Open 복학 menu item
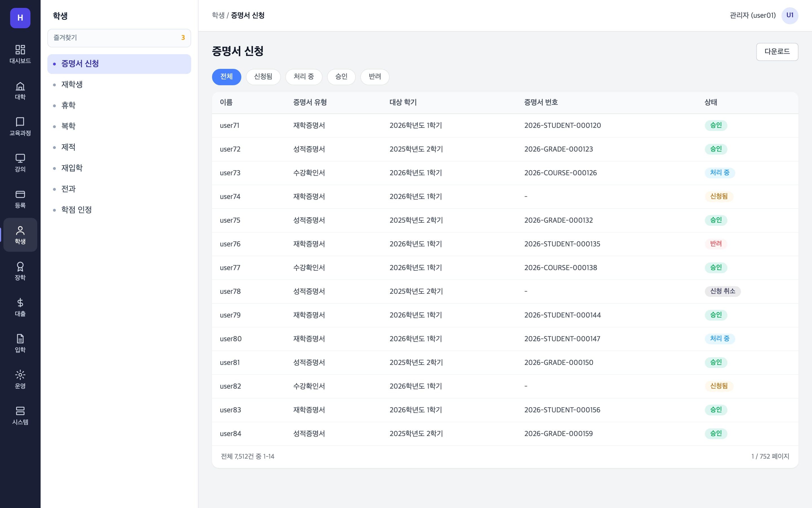Screen dimensions: 812x508 click(119, 126)
